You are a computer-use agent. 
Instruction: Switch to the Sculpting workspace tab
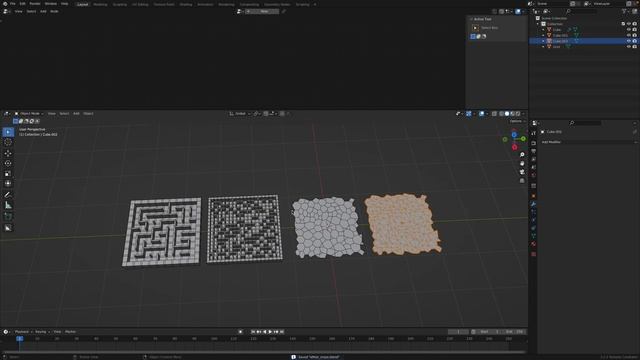120,4
